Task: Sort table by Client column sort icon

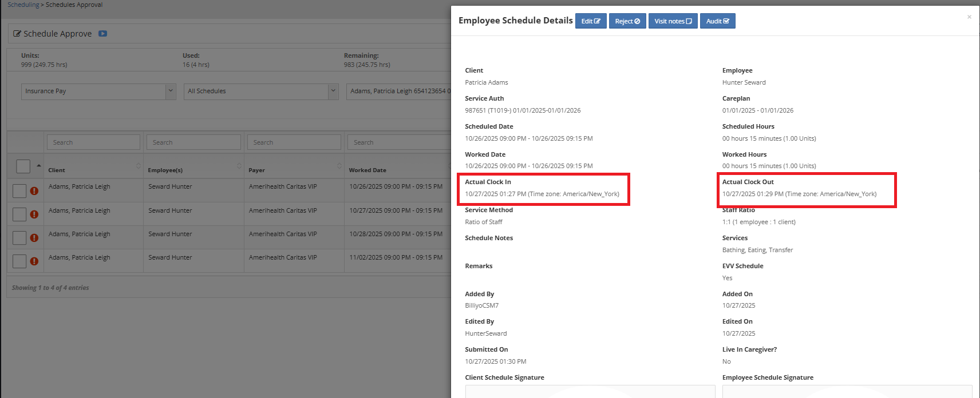Action: tap(138, 166)
